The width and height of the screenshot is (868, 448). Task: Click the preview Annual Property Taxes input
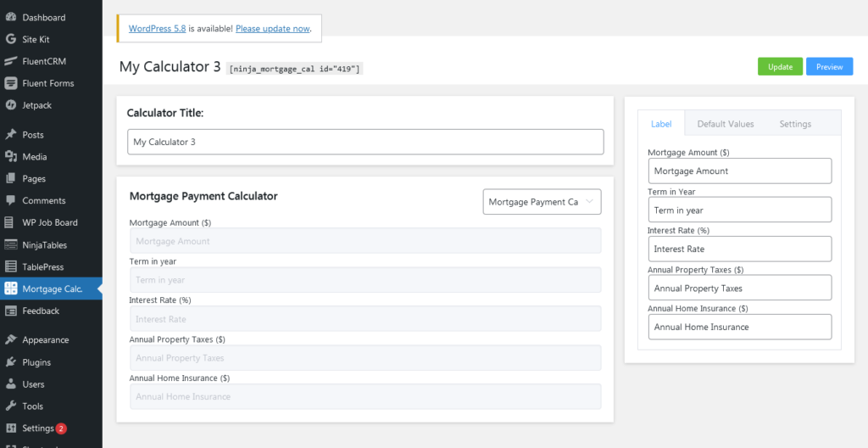[365, 357]
